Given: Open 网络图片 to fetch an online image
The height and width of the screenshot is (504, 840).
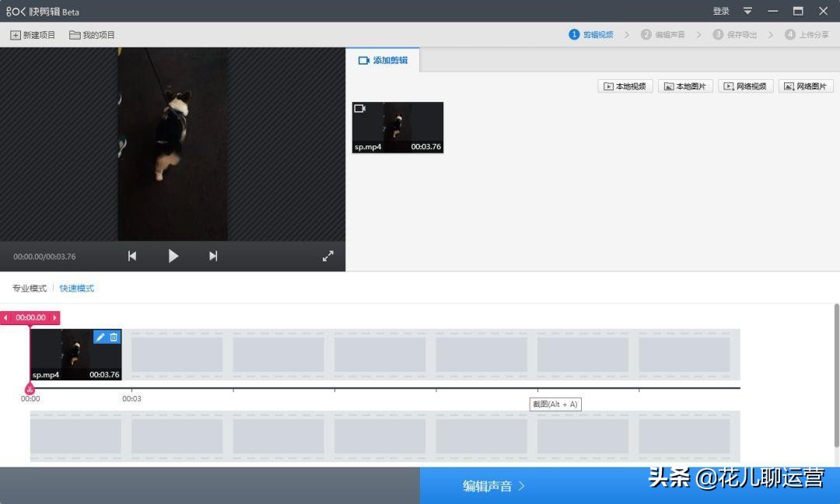Looking at the screenshot, I should (x=806, y=86).
